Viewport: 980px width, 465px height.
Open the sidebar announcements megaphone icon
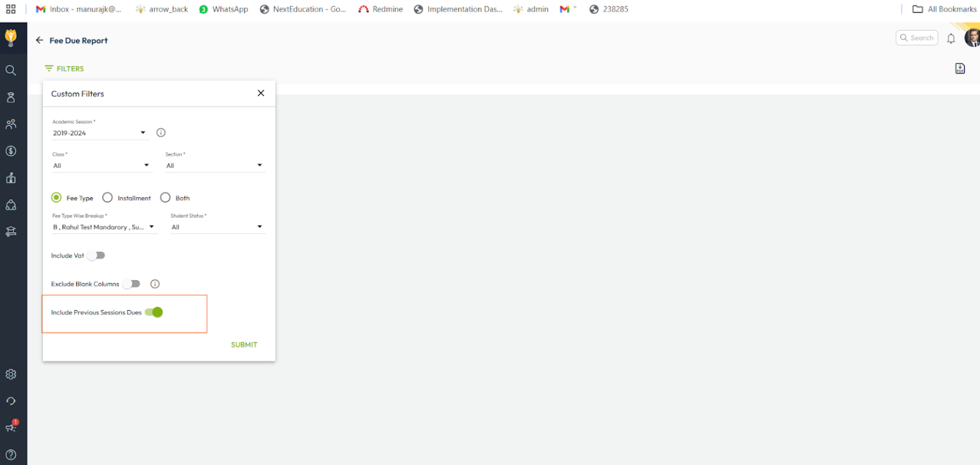(x=11, y=427)
